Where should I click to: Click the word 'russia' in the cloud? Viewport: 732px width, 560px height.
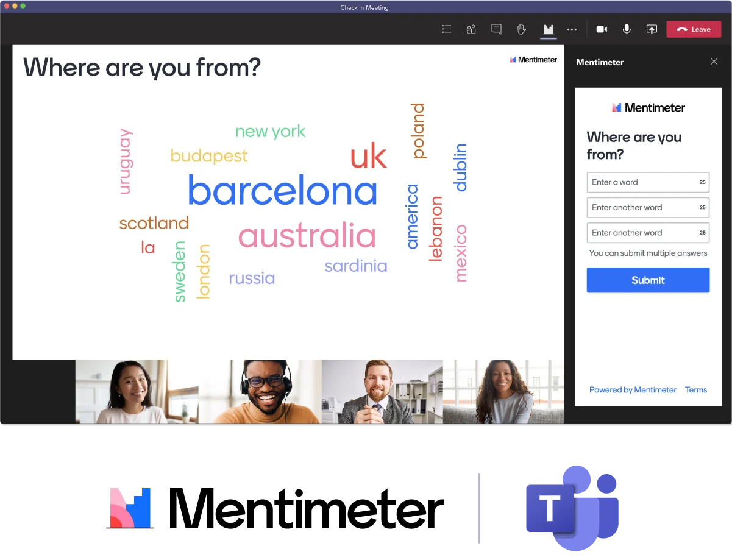(252, 278)
